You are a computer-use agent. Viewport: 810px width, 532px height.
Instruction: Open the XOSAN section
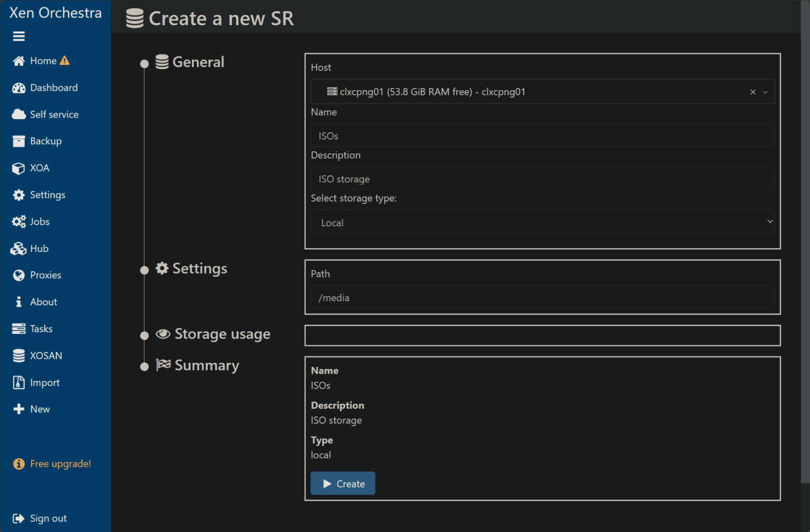pos(47,355)
